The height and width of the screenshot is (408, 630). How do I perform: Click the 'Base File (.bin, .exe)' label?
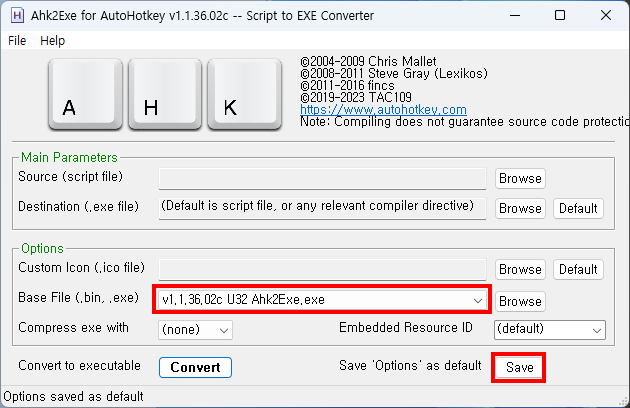coord(78,297)
